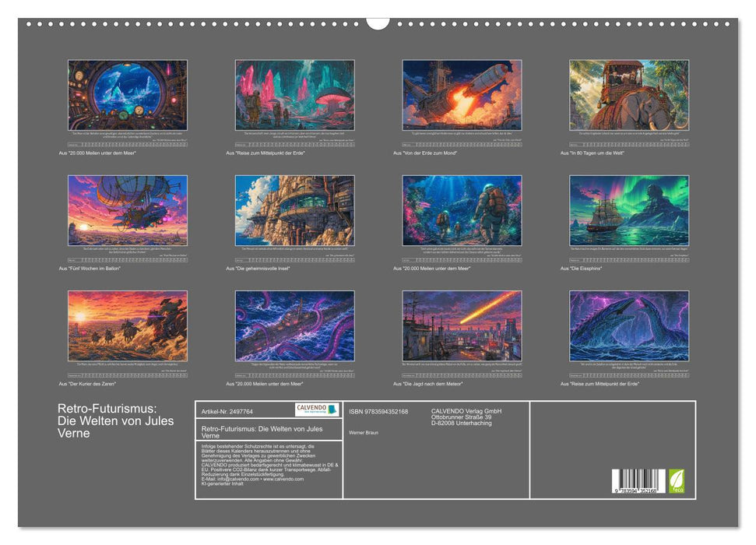Open the cliffside fortress thumbnail

tap(294, 210)
